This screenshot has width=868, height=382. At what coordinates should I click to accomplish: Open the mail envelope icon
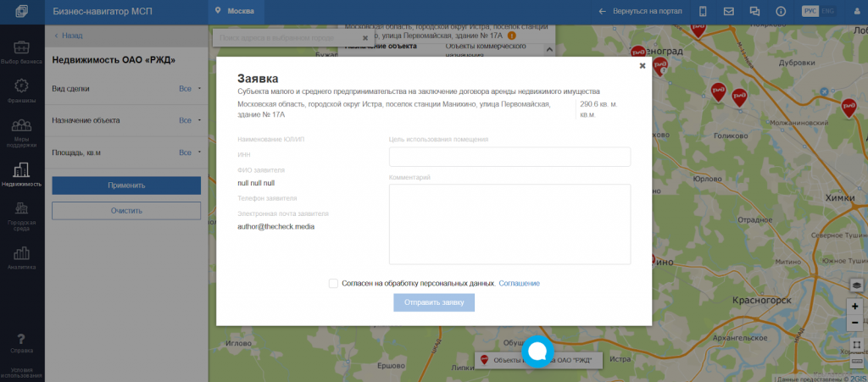[728, 11]
